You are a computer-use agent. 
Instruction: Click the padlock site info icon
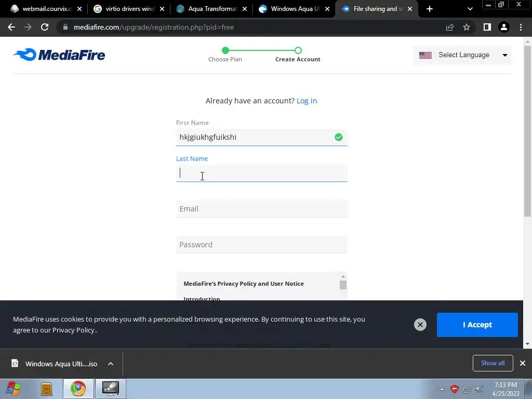pos(65,27)
